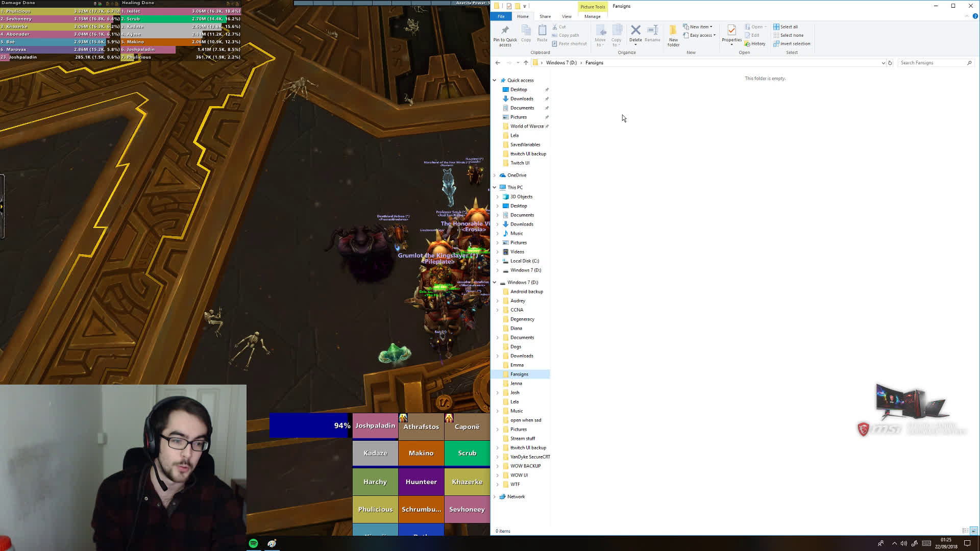Collapse the Windows 7 (D:) tree node
Screen dimensions: 980x551
coord(494,282)
